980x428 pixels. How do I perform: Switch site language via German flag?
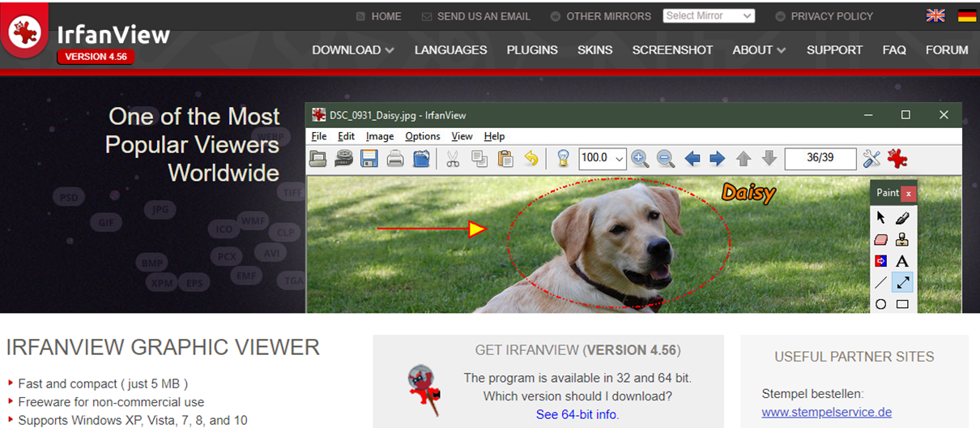pyautogui.click(x=967, y=15)
